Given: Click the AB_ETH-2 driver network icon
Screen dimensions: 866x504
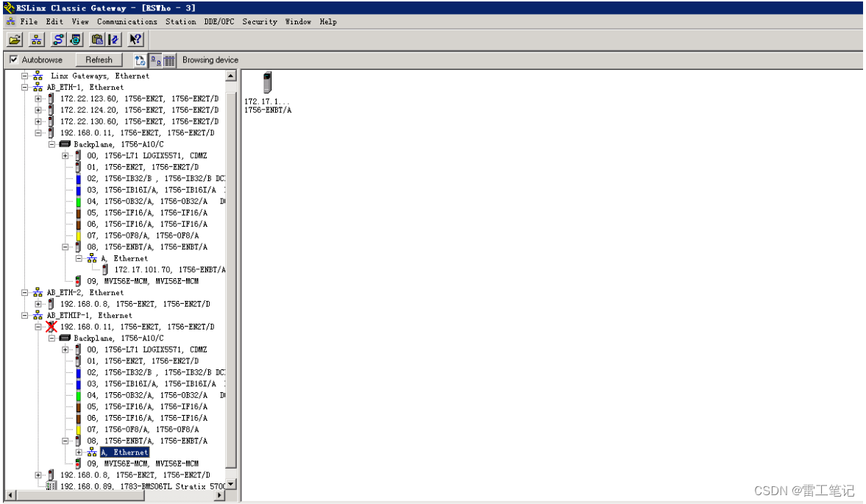Looking at the screenshot, I should (x=38, y=293).
